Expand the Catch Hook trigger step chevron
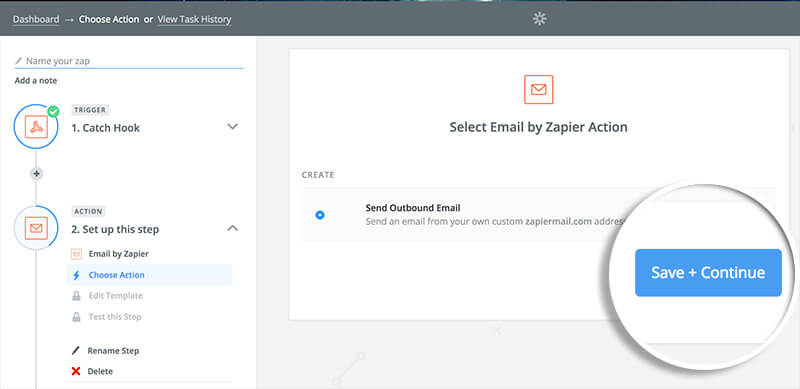Image resolution: width=800 pixels, height=389 pixels. 232,127
